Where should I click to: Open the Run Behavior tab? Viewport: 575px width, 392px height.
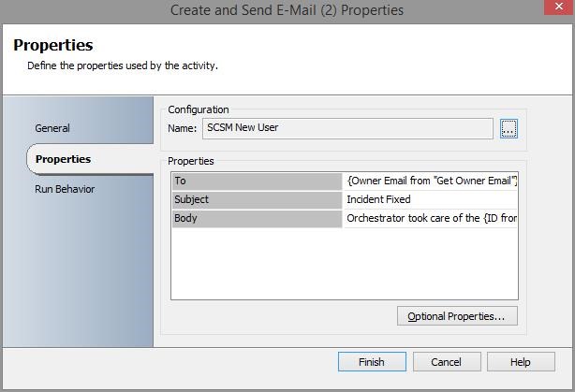65,189
